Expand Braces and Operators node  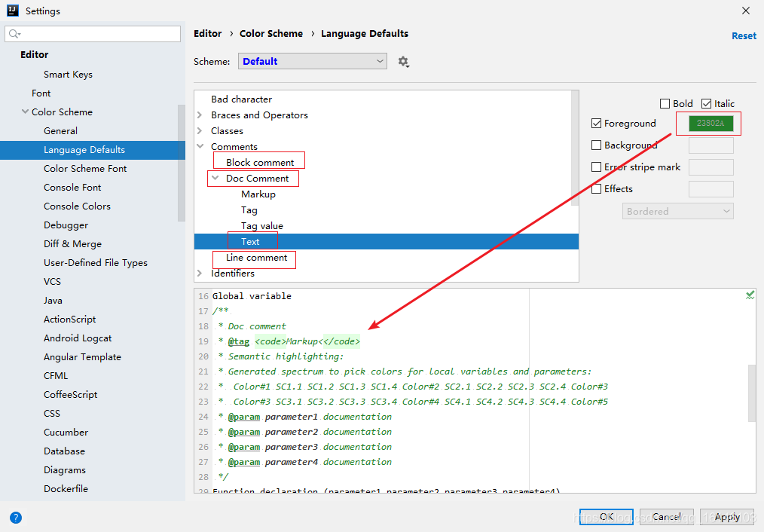point(200,115)
